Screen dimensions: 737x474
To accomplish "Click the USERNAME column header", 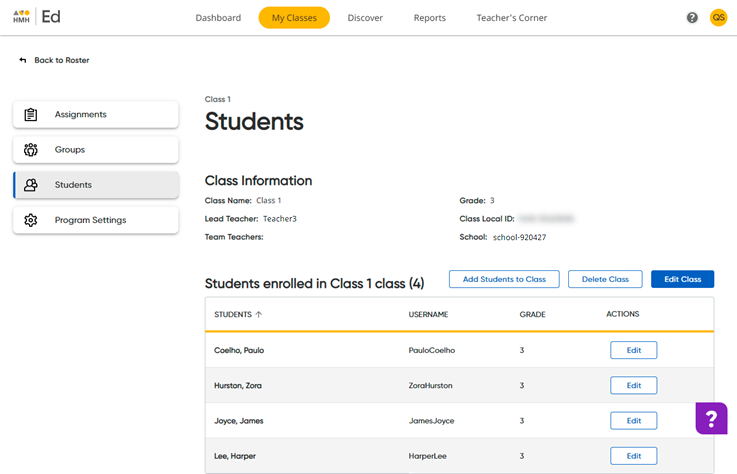I will [428, 314].
